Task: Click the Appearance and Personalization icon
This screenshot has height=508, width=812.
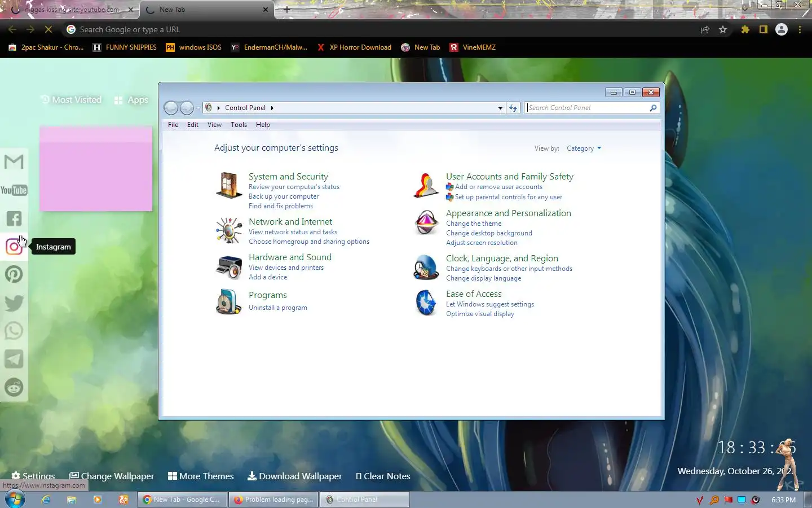Action: 426,222
